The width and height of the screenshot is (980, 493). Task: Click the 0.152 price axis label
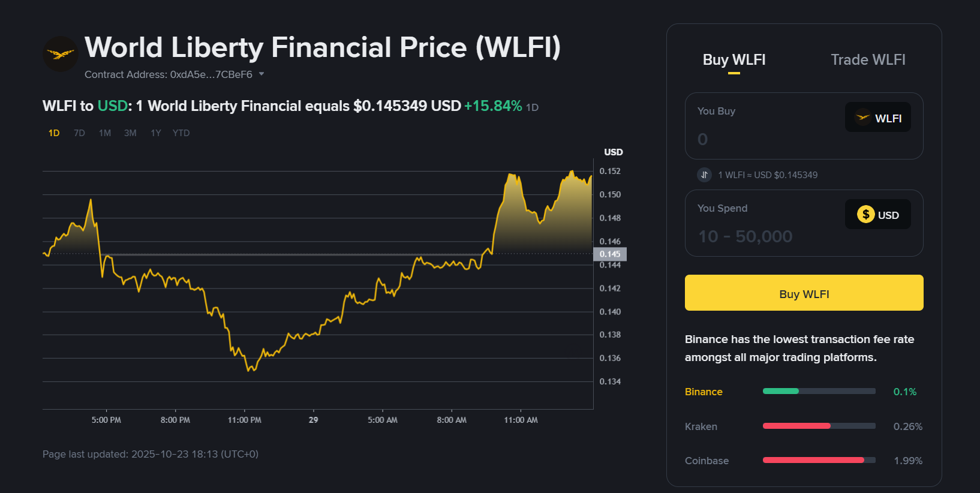point(610,171)
